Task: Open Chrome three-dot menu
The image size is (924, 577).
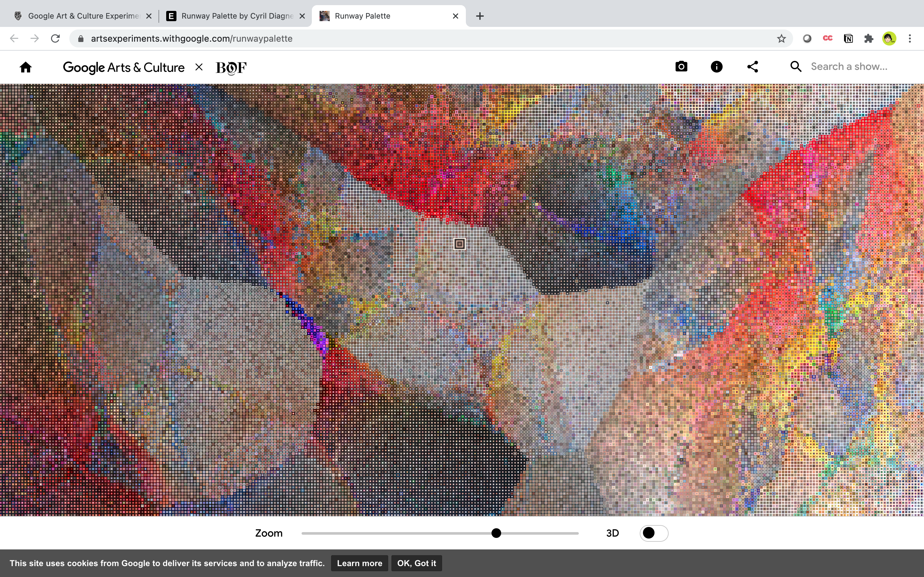Action: [910, 38]
